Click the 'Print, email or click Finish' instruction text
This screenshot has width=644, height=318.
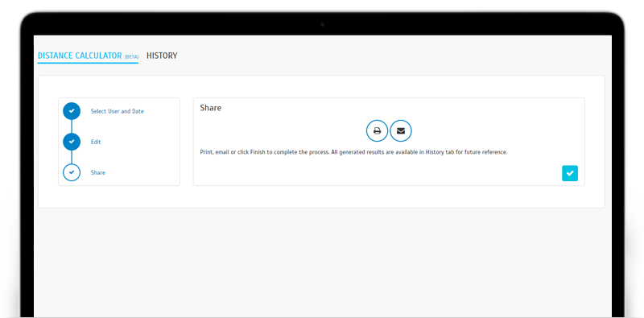[353, 152]
